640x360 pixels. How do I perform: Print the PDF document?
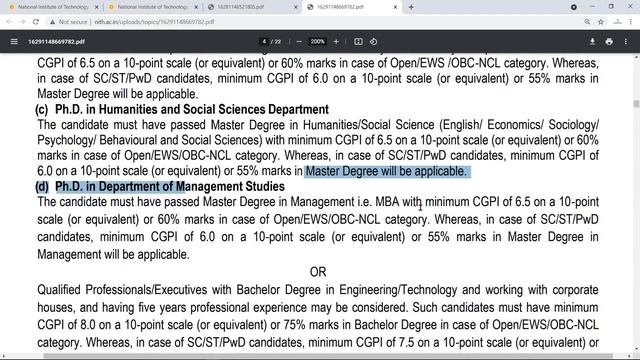pos(609,42)
